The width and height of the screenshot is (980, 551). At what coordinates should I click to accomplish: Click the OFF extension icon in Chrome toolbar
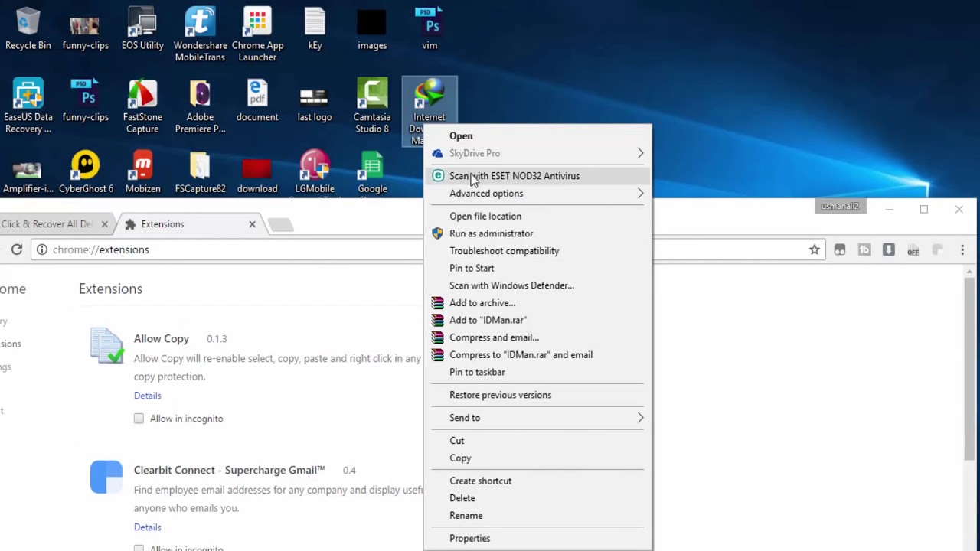pos(913,249)
